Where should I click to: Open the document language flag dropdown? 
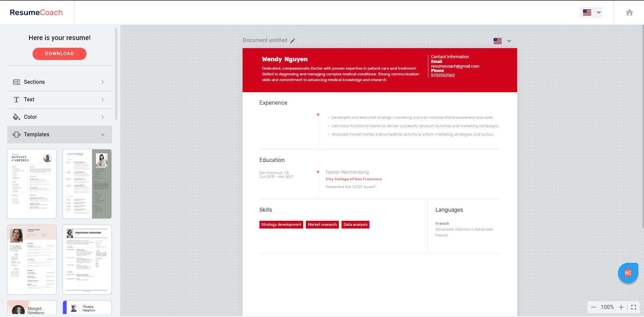(502, 41)
